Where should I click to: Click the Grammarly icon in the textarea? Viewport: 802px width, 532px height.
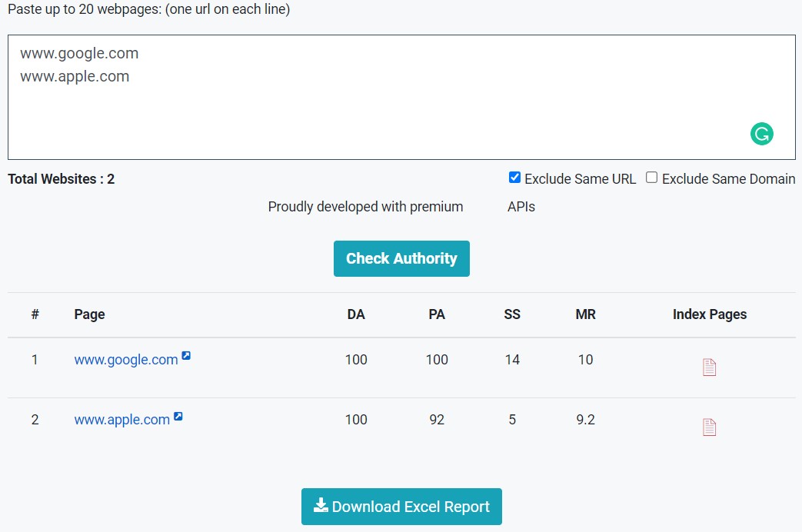coord(761,134)
